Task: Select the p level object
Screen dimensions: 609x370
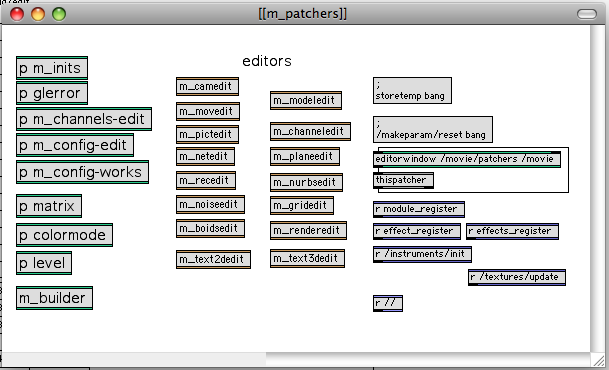Action: pyautogui.click(x=44, y=263)
